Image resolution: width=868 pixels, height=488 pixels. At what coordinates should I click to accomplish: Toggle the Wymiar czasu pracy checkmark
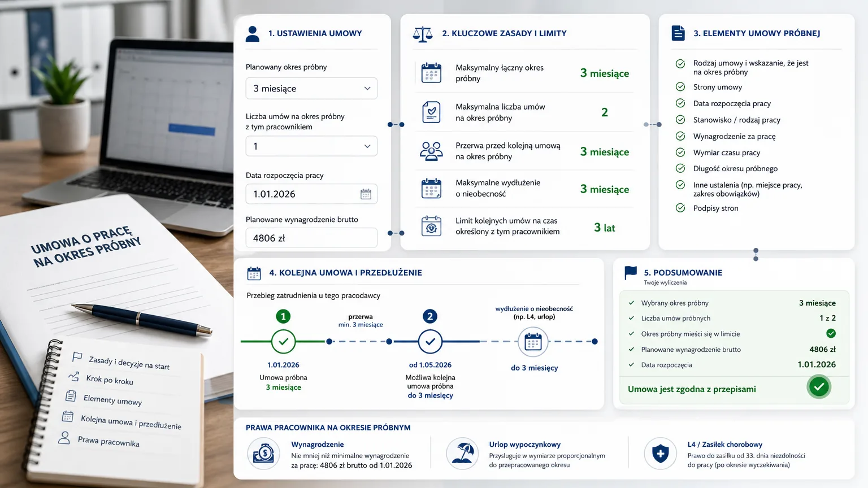pyautogui.click(x=680, y=152)
